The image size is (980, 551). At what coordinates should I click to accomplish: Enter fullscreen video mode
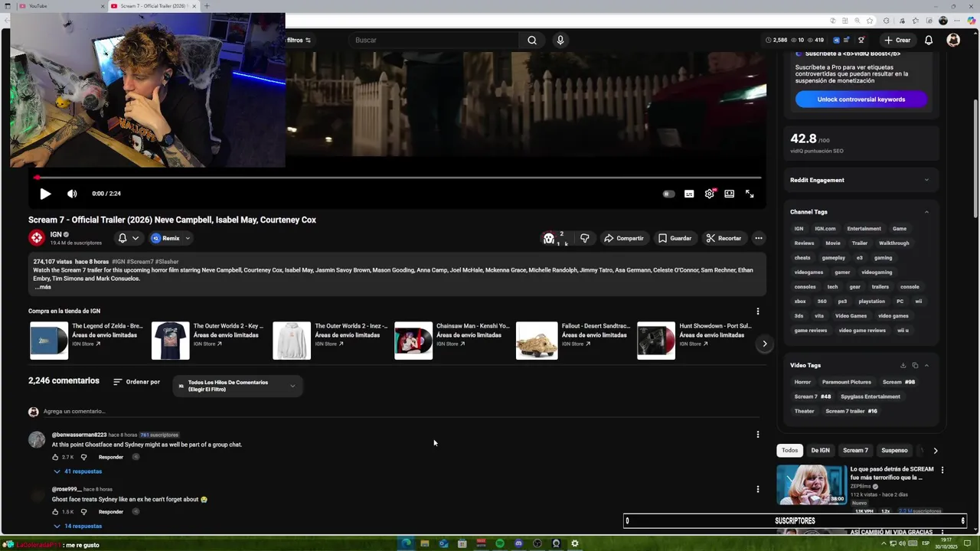tap(750, 194)
